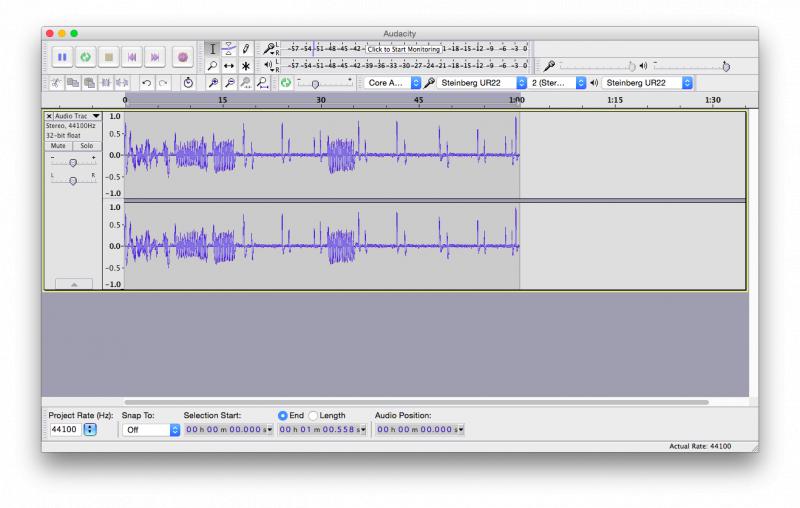Image resolution: width=800 pixels, height=508 pixels.
Task: Click the Stop playback button
Action: coord(109,57)
